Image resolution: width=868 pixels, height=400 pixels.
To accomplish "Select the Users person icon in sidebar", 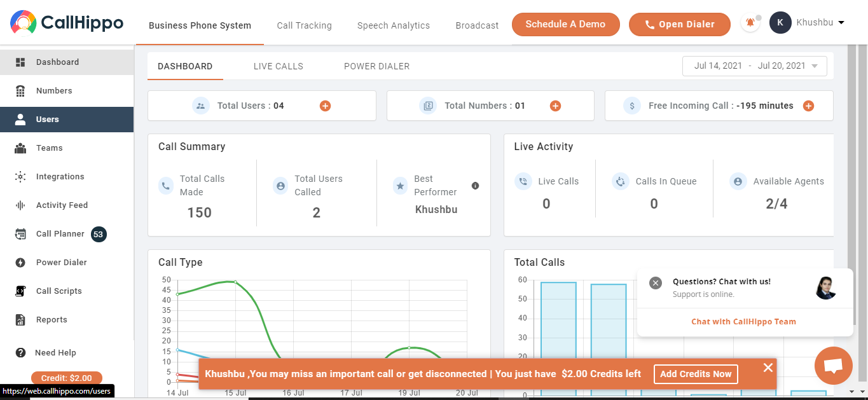I will (20, 120).
